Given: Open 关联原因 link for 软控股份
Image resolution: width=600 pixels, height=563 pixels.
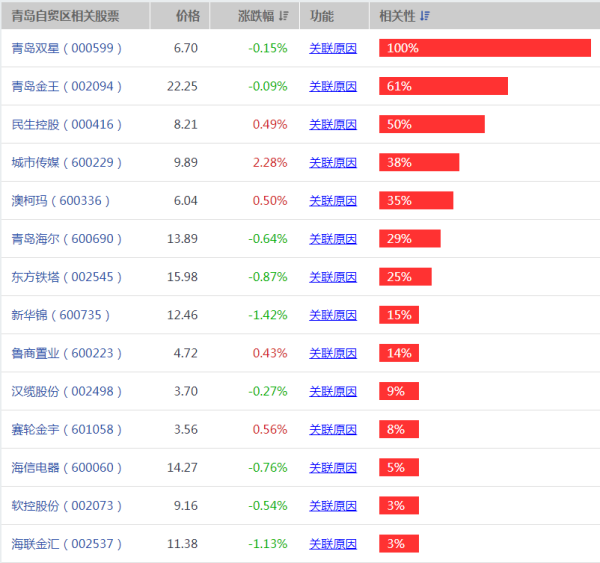Looking at the screenshot, I should (333, 506).
